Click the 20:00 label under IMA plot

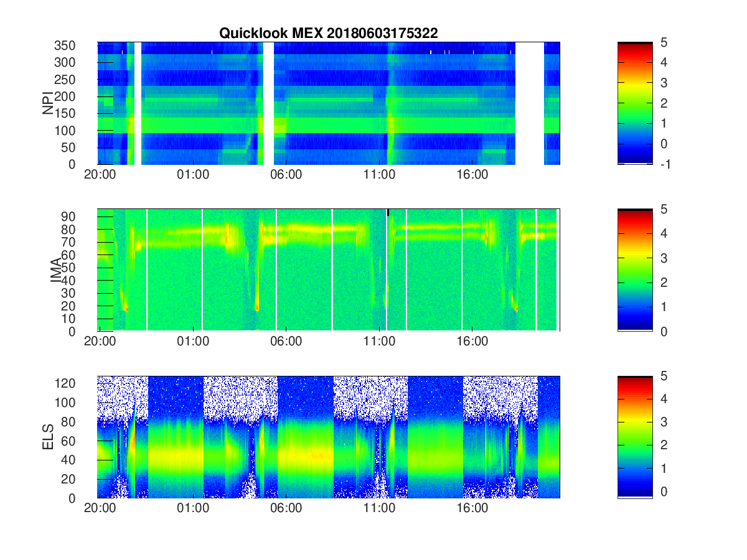click(100, 342)
